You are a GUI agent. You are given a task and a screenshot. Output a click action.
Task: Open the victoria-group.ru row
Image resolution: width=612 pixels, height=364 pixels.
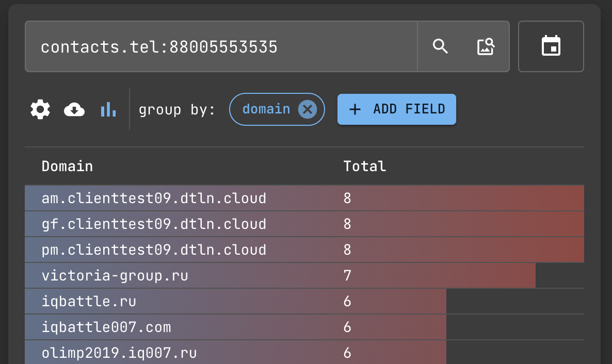pyautogui.click(x=115, y=275)
